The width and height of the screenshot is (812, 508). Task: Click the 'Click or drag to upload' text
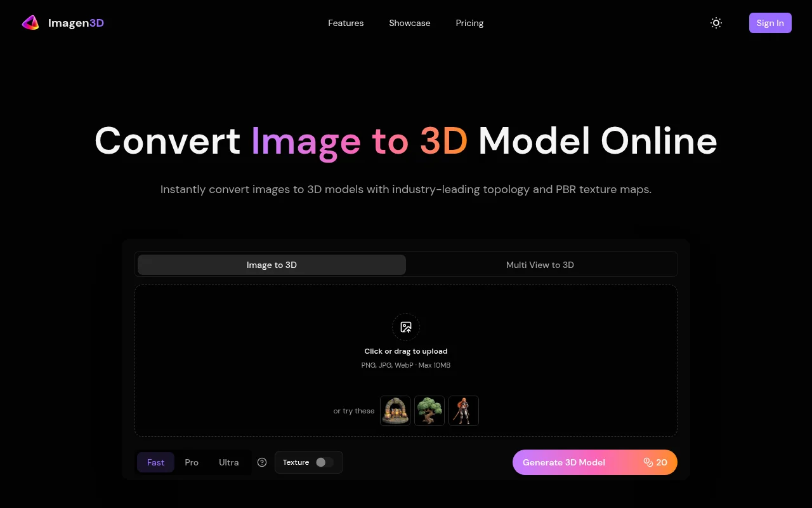[406, 351]
